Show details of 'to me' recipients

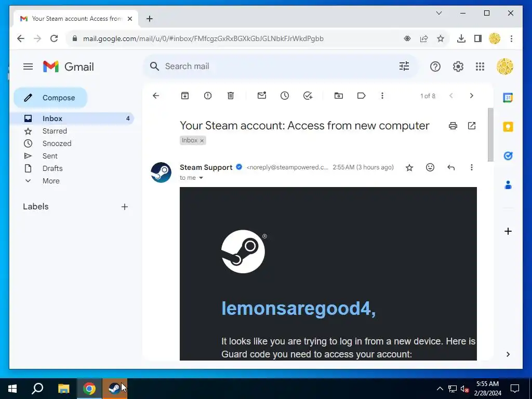click(x=201, y=178)
